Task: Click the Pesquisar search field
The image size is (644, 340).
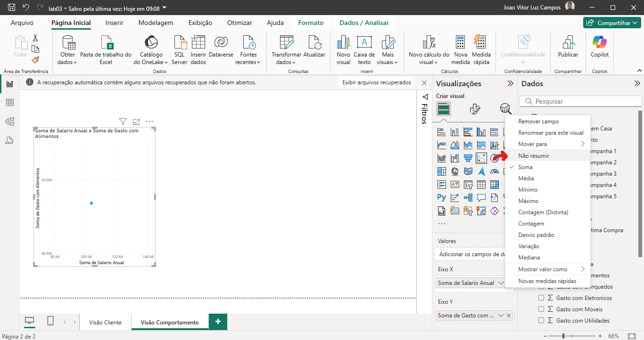Action: [581, 101]
